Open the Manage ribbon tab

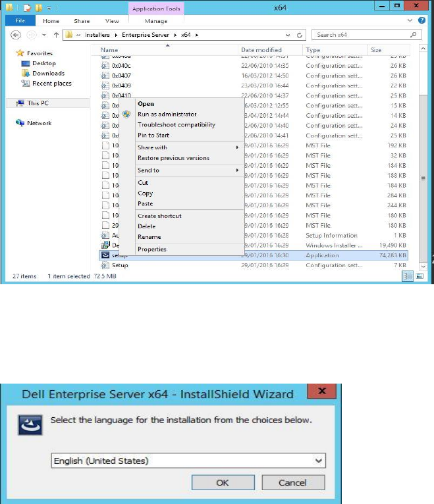[156, 21]
